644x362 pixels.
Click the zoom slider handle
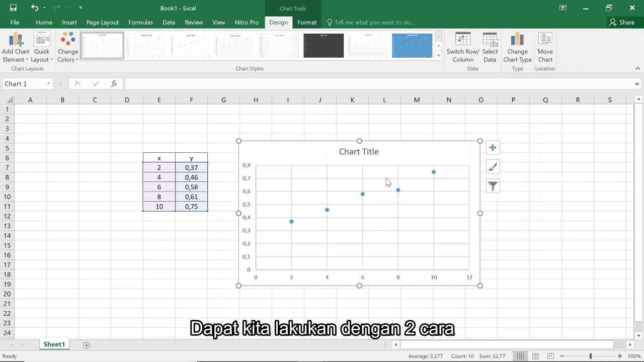coord(591,356)
